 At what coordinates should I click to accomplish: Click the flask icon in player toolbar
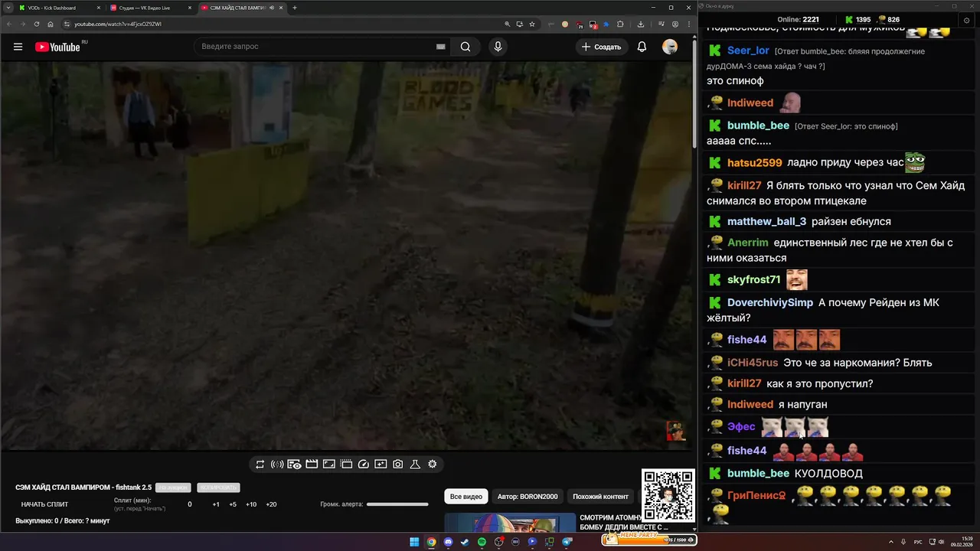click(415, 465)
